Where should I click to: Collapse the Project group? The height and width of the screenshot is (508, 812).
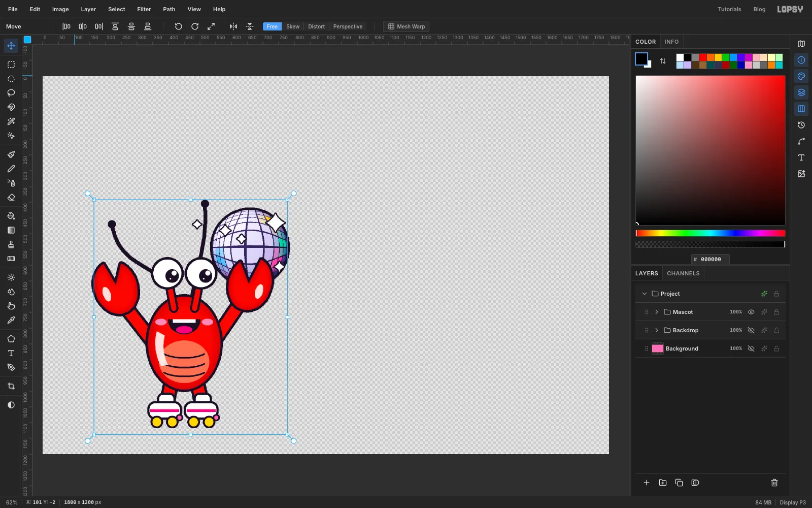[x=645, y=294]
